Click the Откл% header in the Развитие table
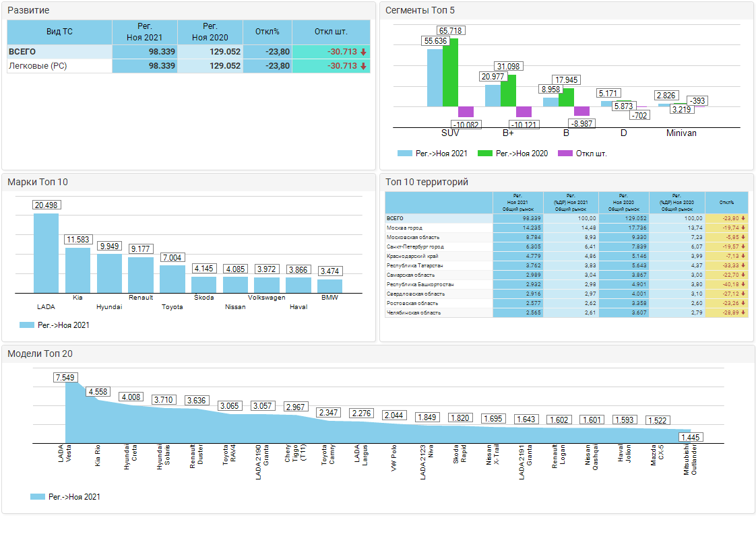This screenshot has width=756, height=534. (x=267, y=32)
